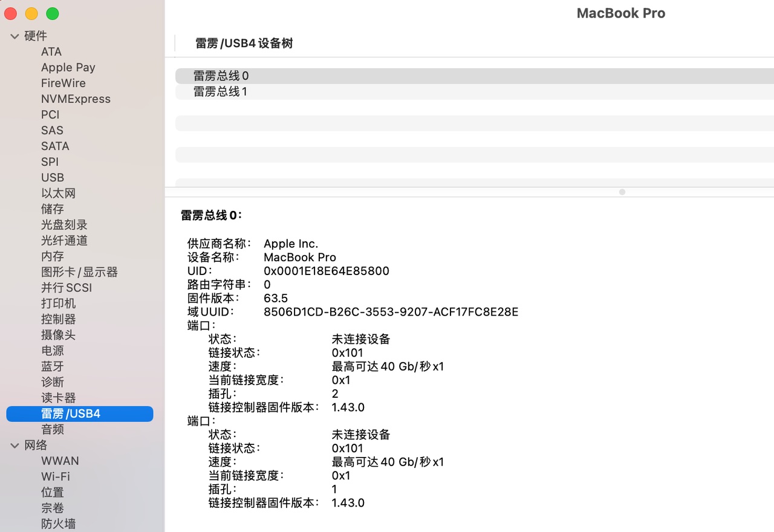774x532 pixels.
Task: Collapse the 网络 section in sidebar
Action: pyautogui.click(x=15, y=446)
